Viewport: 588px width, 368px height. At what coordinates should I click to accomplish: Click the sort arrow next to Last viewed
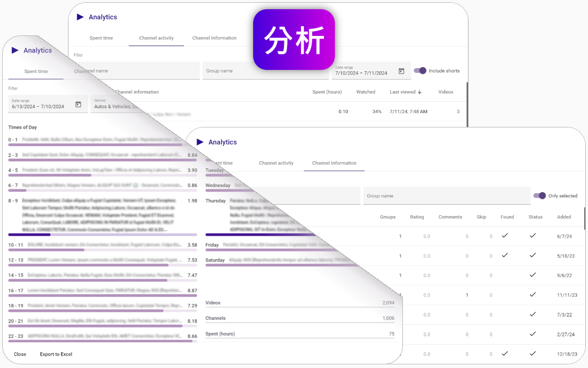click(419, 92)
